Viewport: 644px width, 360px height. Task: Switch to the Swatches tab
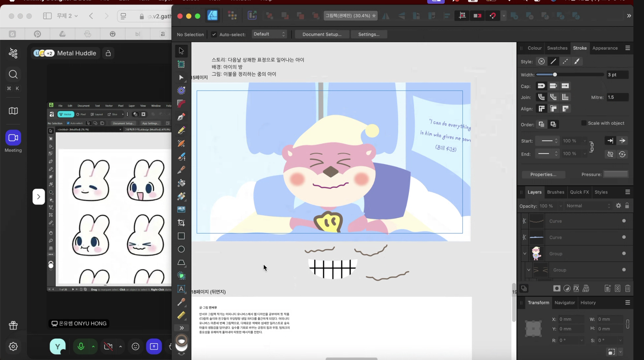tap(557, 48)
